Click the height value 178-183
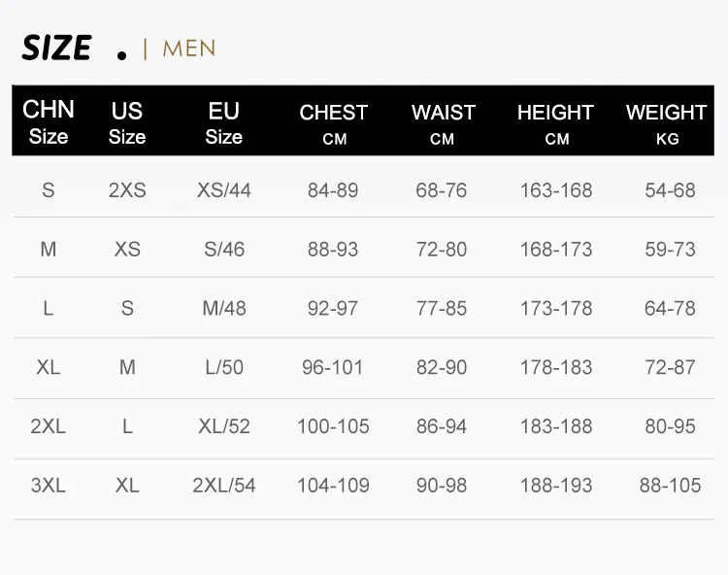728x575 pixels. point(556,368)
